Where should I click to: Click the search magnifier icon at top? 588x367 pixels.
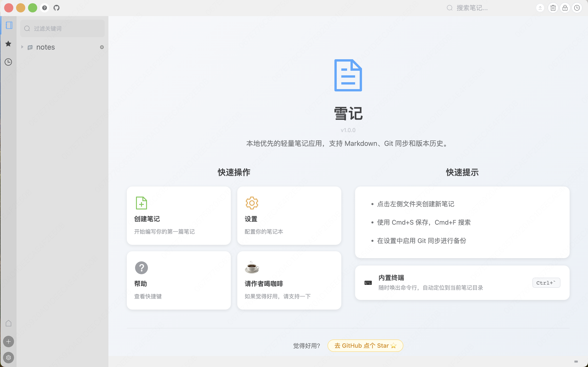point(449,8)
